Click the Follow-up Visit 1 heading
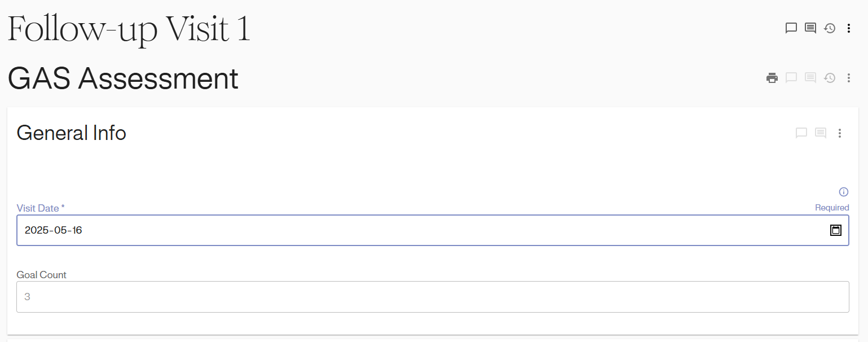The width and height of the screenshot is (868, 342). [x=129, y=28]
